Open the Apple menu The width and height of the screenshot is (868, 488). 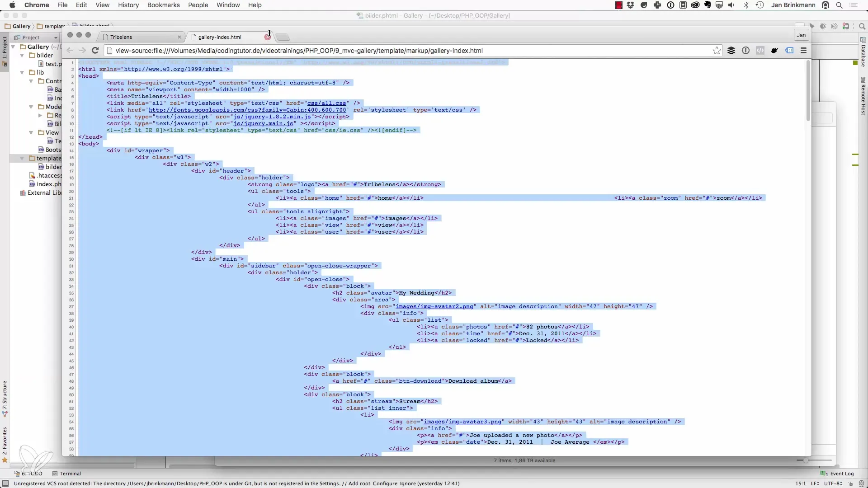coord(12,5)
